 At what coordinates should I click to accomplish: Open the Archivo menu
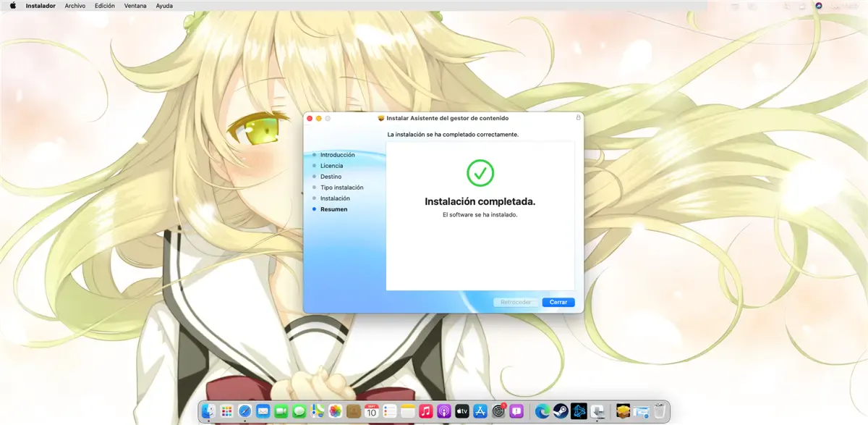pos(75,5)
